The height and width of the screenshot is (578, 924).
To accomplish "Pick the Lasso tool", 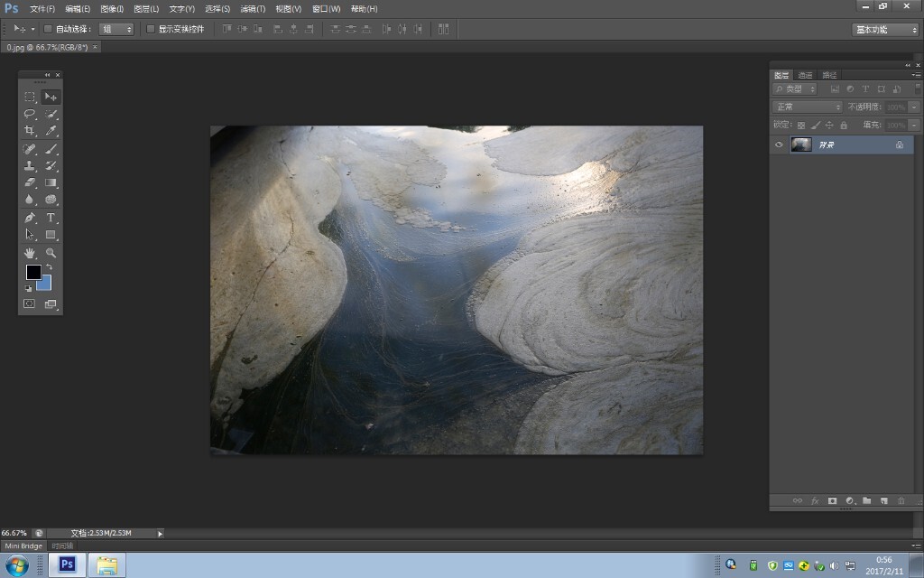I will (x=30, y=114).
